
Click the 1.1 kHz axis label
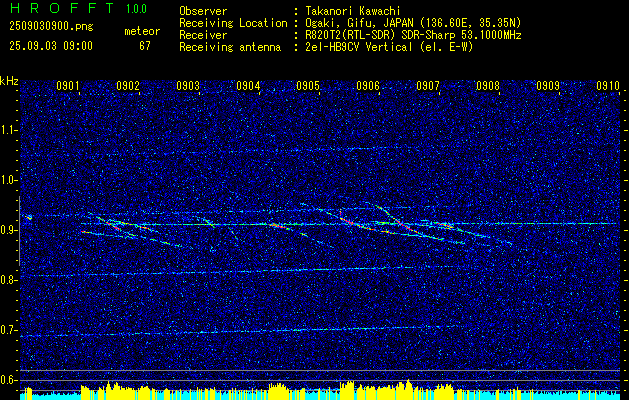[8, 130]
